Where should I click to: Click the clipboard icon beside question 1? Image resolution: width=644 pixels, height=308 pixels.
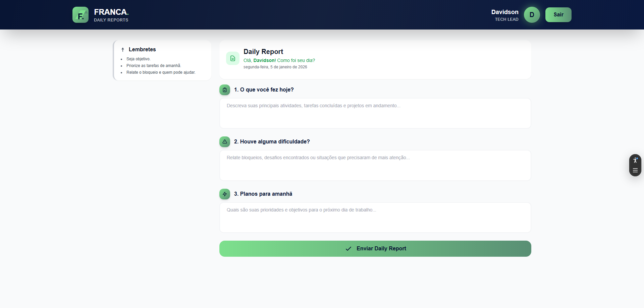(225, 90)
